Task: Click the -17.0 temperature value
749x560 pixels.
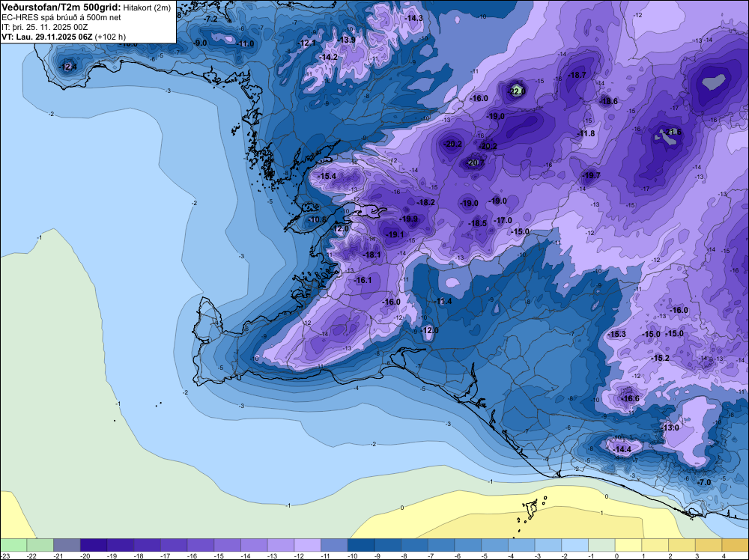Action: 503,220
